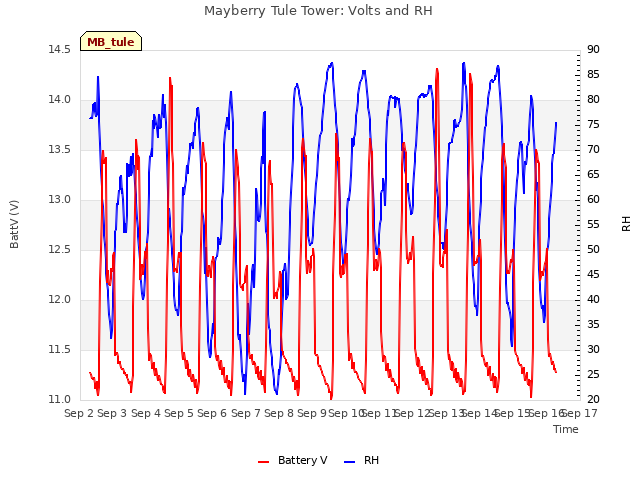This screenshot has width=640, height=480.
Task: Click the 'RH' right axis title
Action: click(626, 224)
